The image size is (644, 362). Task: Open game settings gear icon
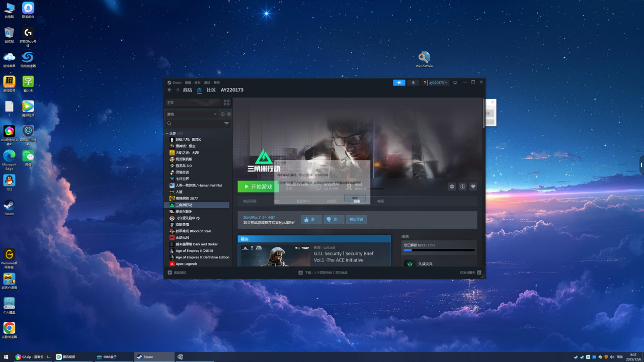pyautogui.click(x=452, y=187)
